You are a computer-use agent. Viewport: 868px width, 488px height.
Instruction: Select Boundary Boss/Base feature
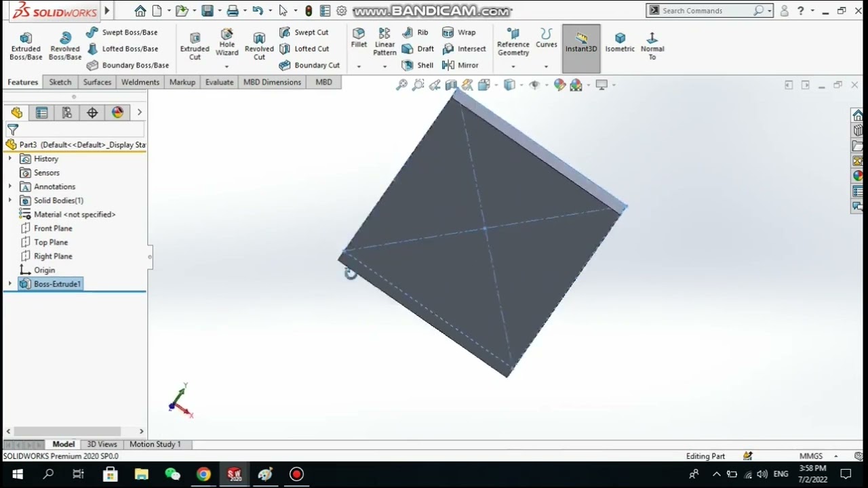[x=127, y=65]
